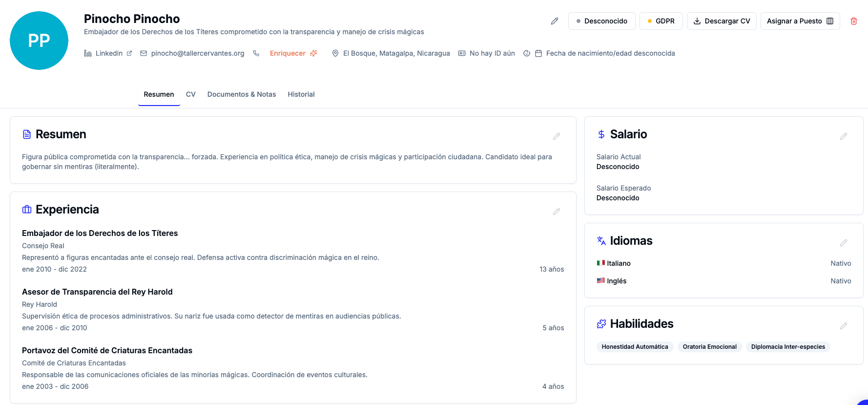Screen dimensions: 868x405
Task: Edit the Idiomas section with its pencil
Action: pyautogui.click(x=844, y=243)
